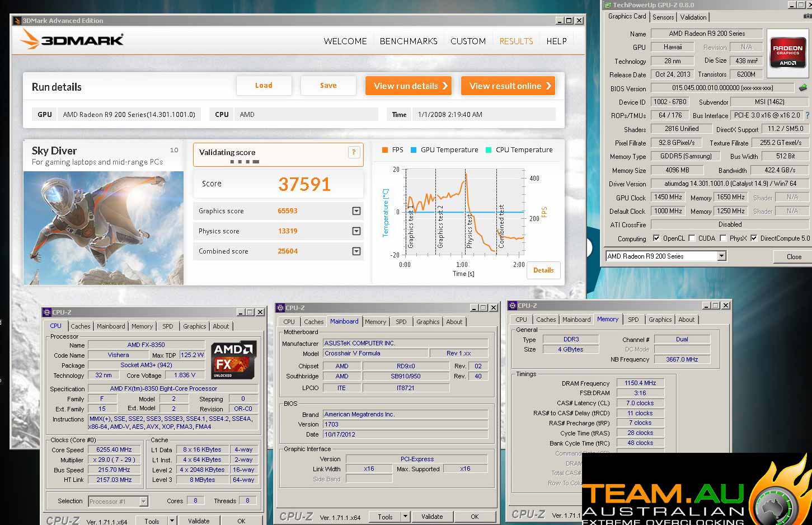This screenshot has height=525, width=812.
Task: Open the WELCOME tab in 3DMark
Action: click(x=345, y=41)
